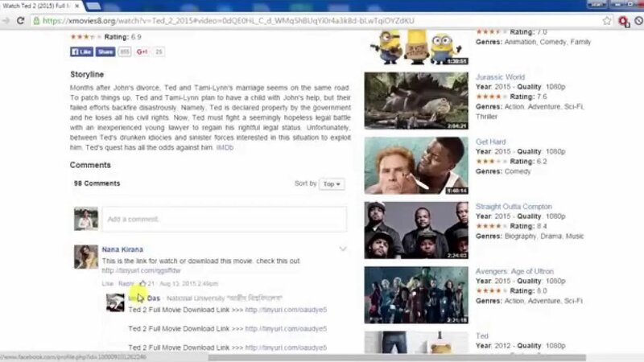Open the tinyurl link in Nana Kirana's comment
This screenshot has height=362, width=644.
(x=142, y=270)
